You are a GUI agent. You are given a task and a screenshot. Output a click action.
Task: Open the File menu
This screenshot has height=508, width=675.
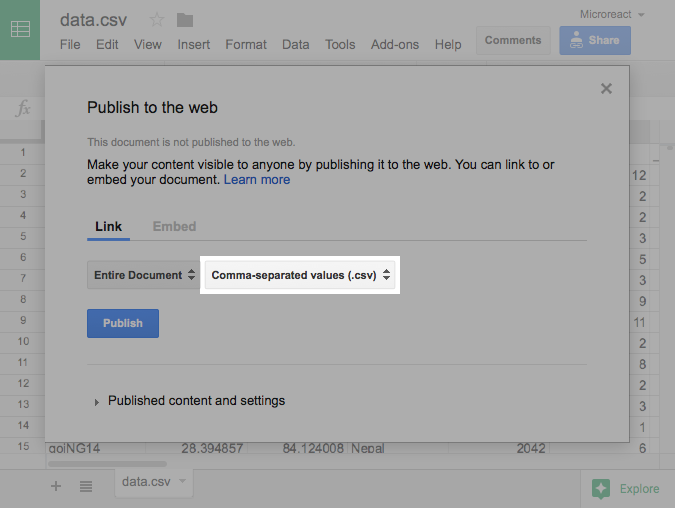tap(70, 44)
